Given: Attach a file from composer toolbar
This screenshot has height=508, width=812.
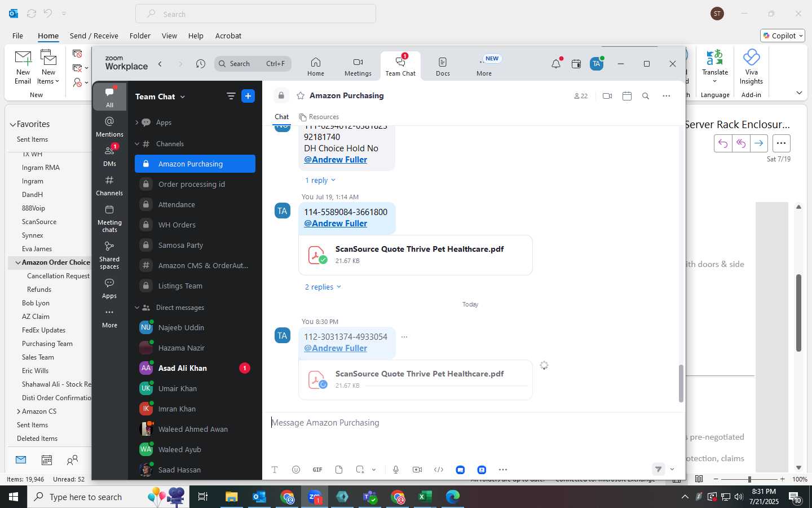Looking at the screenshot, I should (339, 470).
